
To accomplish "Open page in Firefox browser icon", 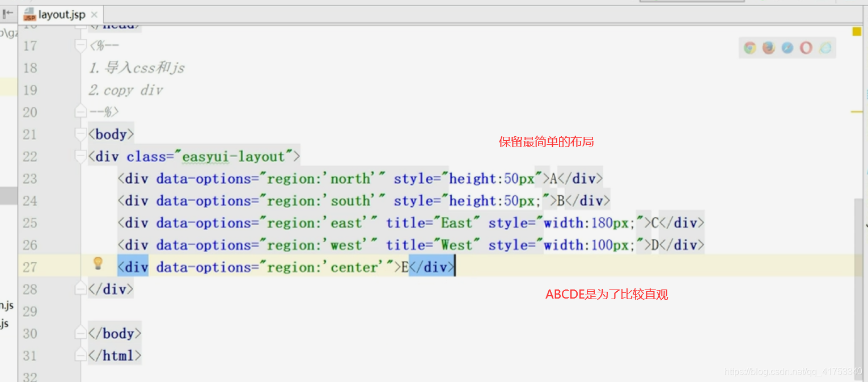I will [769, 48].
